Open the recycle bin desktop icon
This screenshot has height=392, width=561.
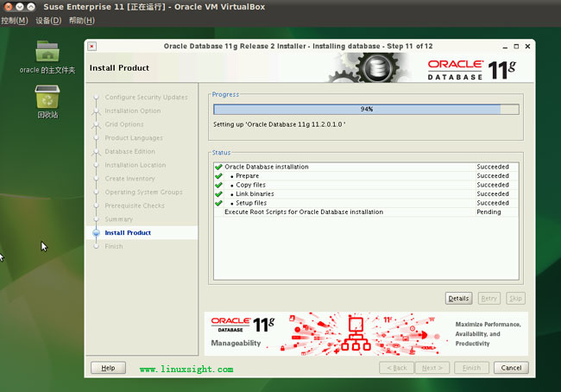coord(47,101)
